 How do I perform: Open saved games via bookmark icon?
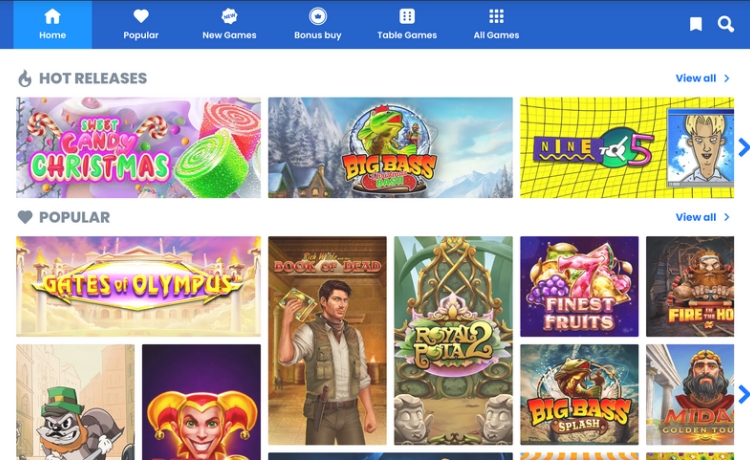point(696,24)
